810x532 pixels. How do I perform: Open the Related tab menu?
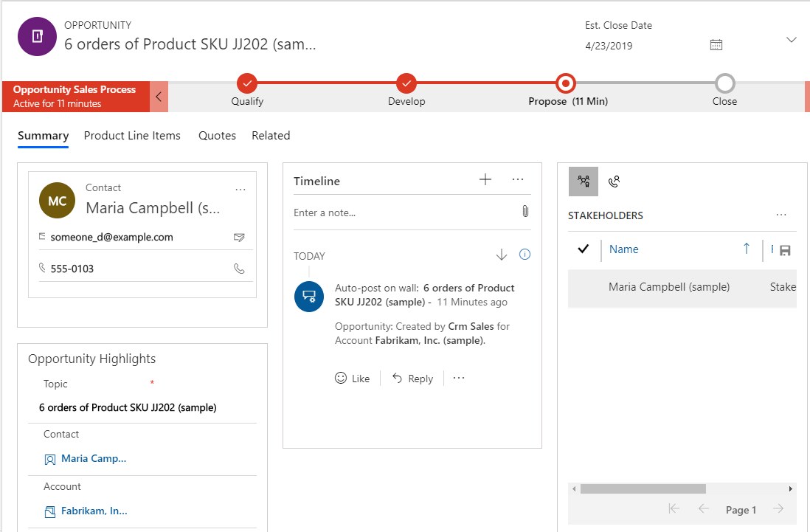[271, 136]
